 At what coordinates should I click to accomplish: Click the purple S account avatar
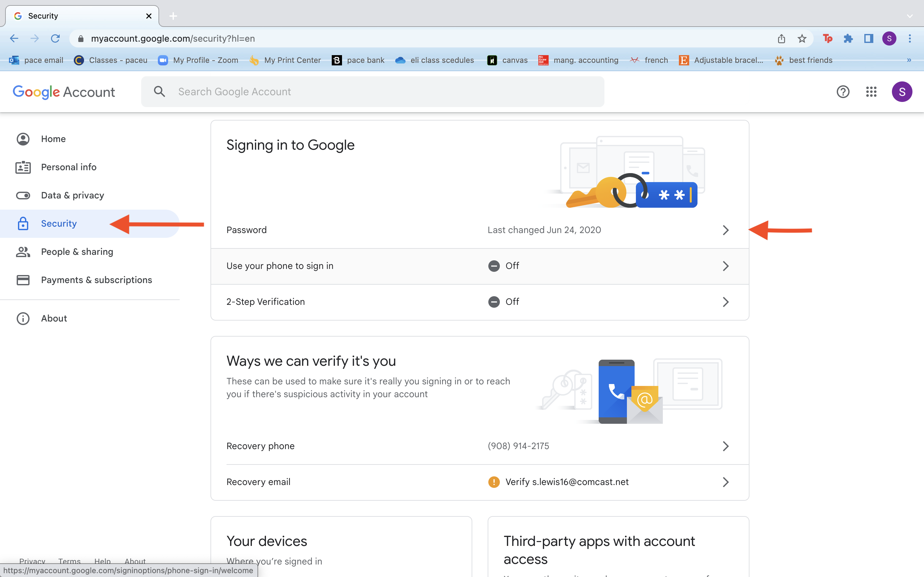point(902,92)
